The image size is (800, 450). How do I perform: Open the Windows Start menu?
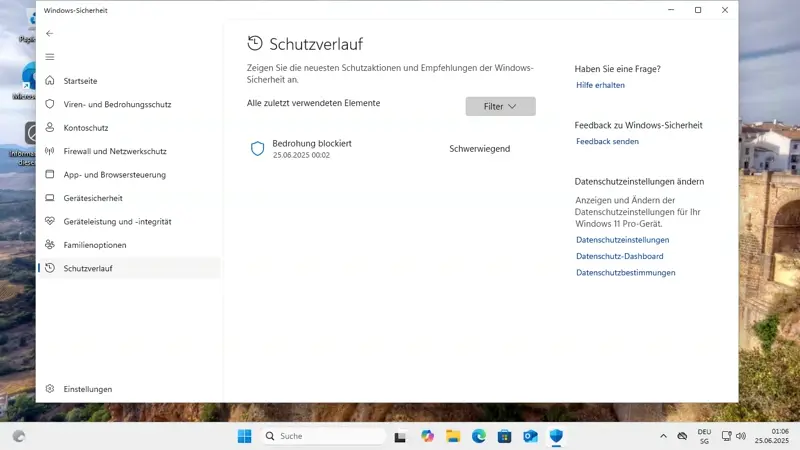tap(244, 436)
